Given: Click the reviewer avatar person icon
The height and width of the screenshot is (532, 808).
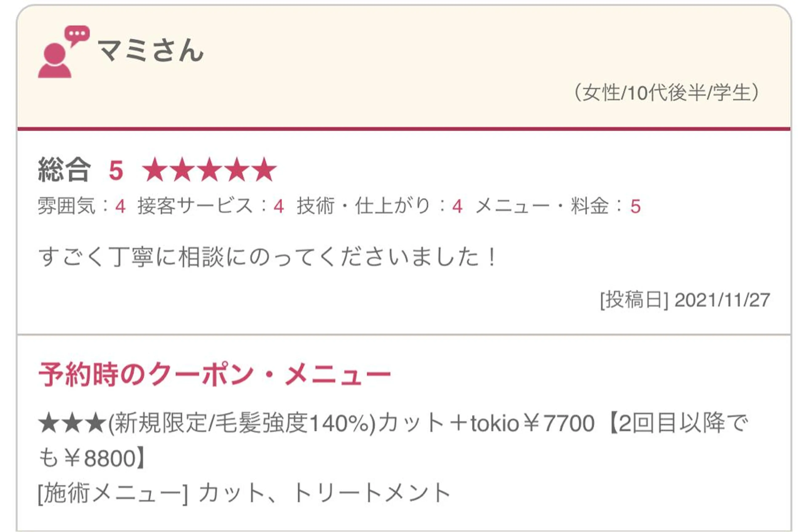Looking at the screenshot, I should pyautogui.click(x=54, y=61).
